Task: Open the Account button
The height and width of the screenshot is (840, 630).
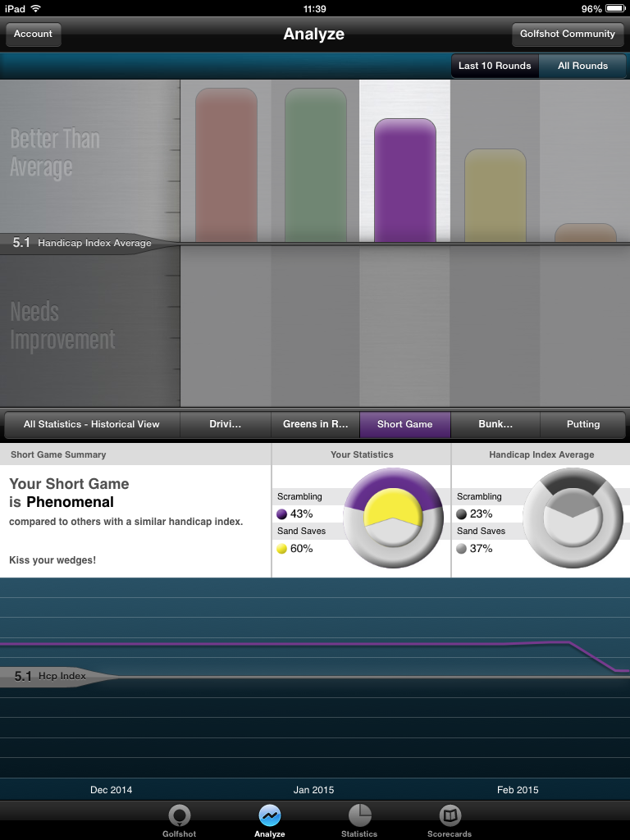Action: click(34, 34)
